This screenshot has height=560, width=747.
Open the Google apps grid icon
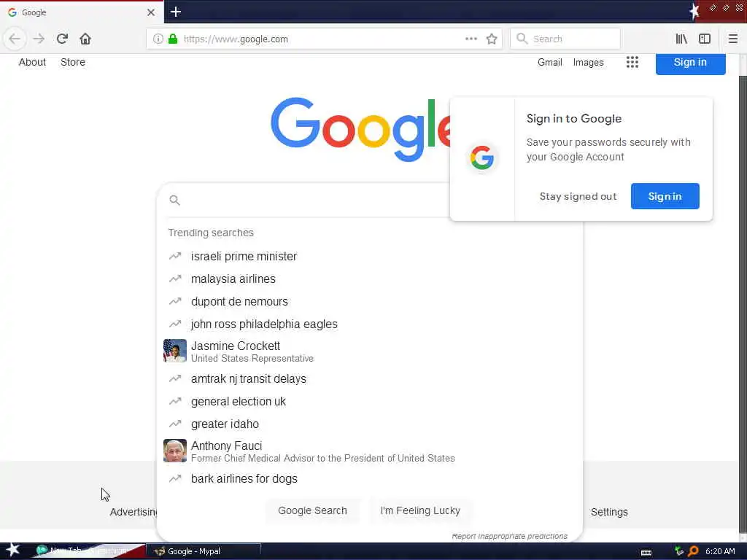click(632, 62)
